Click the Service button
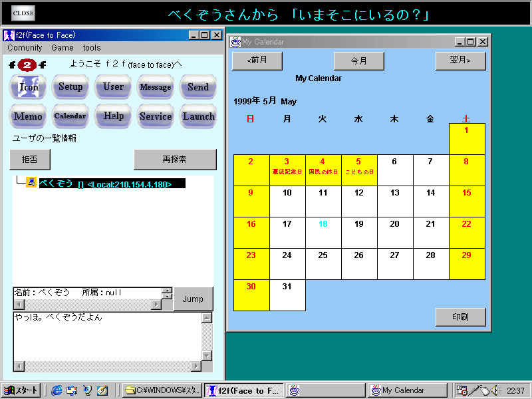This screenshot has width=532, height=399. click(156, 116)
